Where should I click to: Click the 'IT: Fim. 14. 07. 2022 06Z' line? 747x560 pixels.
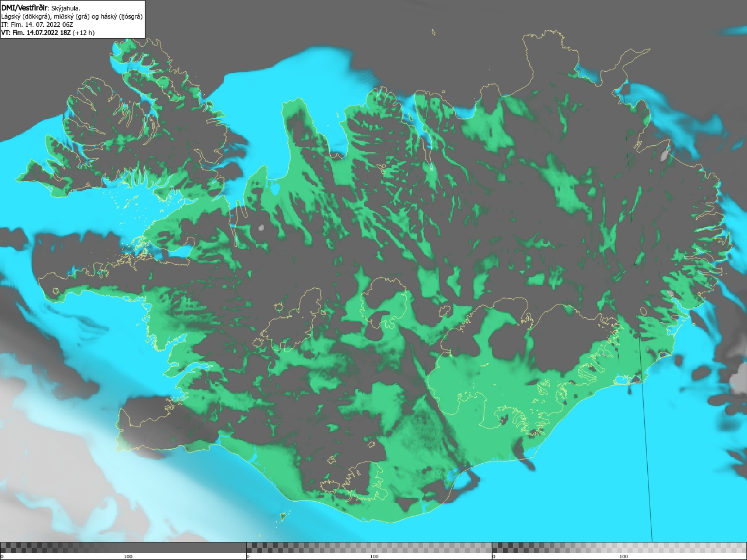(37, 24)
